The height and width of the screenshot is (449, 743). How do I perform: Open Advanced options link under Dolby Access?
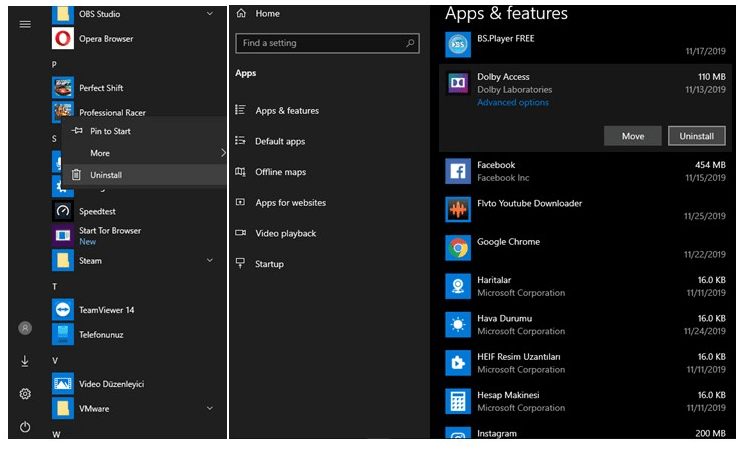click(x=513, y=102)
